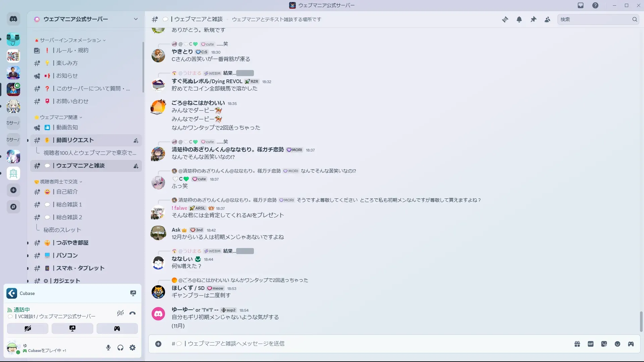This screenshot has width=644, height=362.
Task: Show pinned messages
Action: 533,19
